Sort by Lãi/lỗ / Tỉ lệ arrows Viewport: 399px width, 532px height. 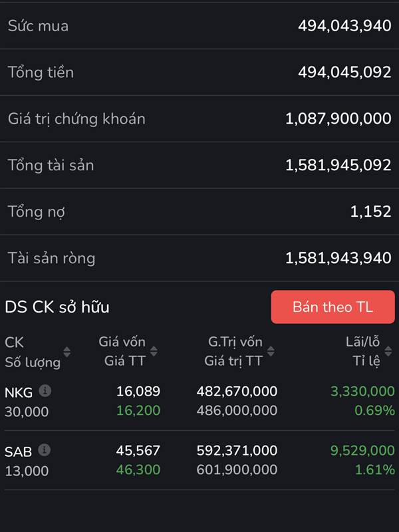pos(388,351)
